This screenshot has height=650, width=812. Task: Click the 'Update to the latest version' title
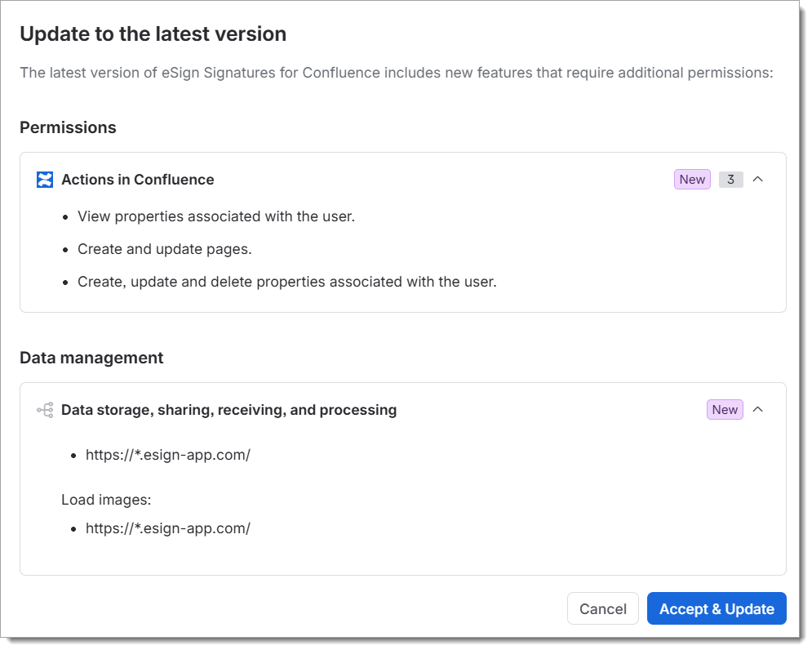point(153,34)
